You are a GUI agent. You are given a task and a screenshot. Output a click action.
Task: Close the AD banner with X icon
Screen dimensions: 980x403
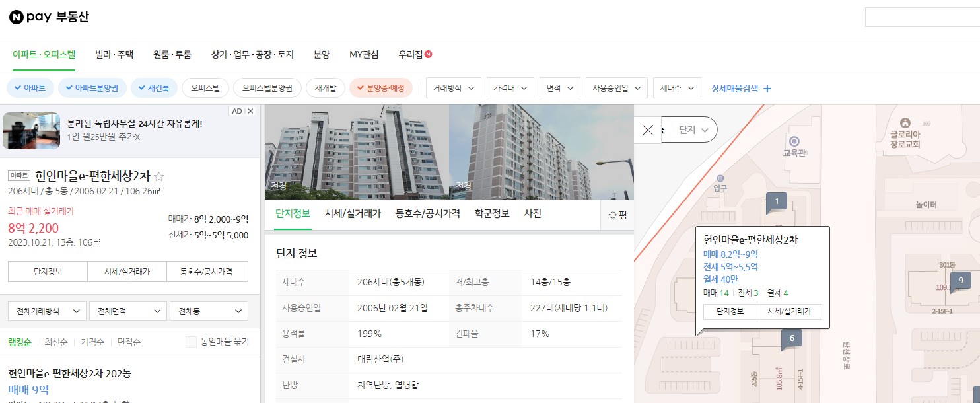pos(250,111)
